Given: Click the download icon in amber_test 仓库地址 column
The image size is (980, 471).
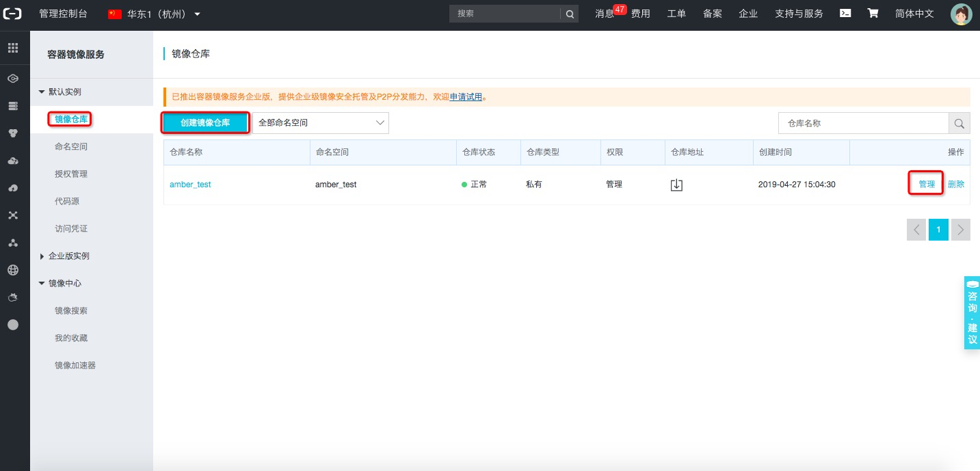Looking at the screenshot, I should click(x=676, y=184).
